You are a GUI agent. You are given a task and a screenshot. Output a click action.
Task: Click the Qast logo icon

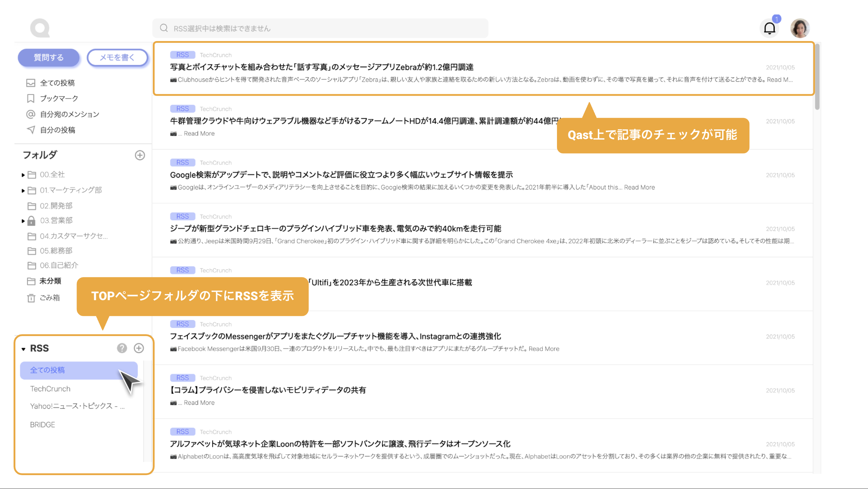40,28
